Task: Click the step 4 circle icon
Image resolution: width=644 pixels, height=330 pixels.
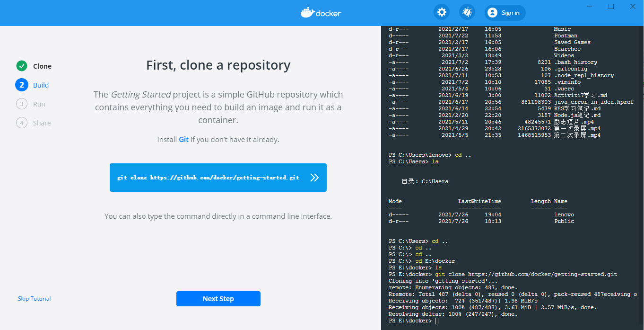Action: [22, 123]
